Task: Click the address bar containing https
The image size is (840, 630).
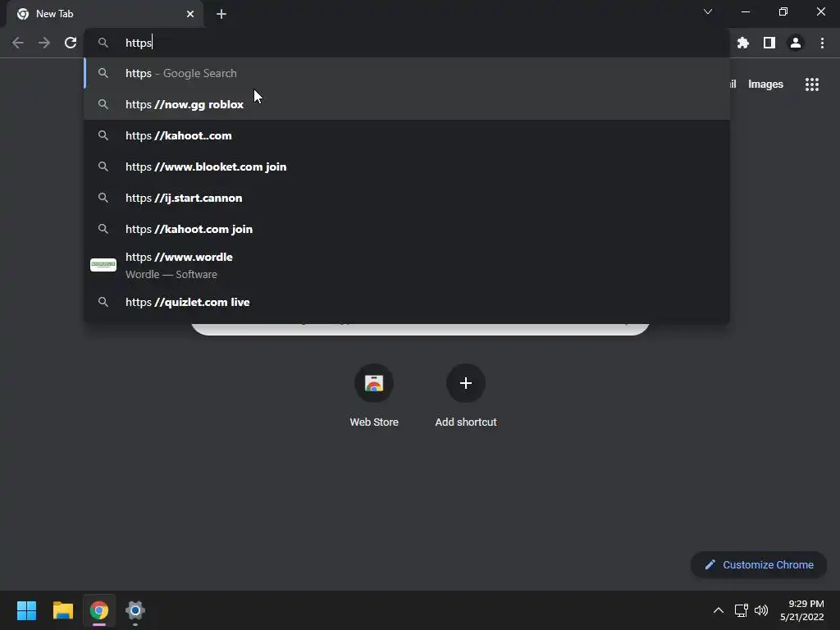Action: point(407,43)
